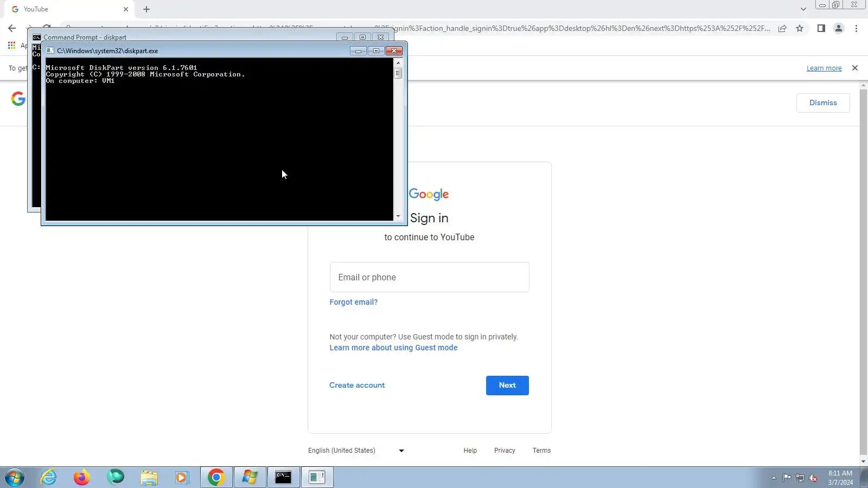Screen dimensions: 868x488
Task: Open the Help footer link
Action: click(470, 451)
